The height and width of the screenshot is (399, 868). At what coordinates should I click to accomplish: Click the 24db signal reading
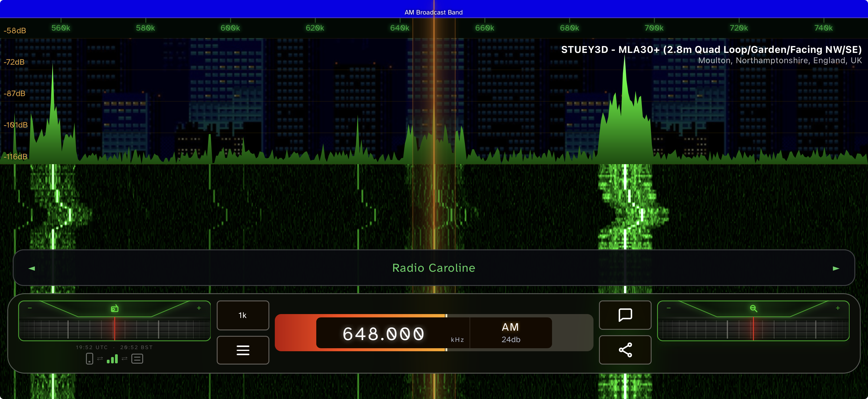click(x=511, y=339)
